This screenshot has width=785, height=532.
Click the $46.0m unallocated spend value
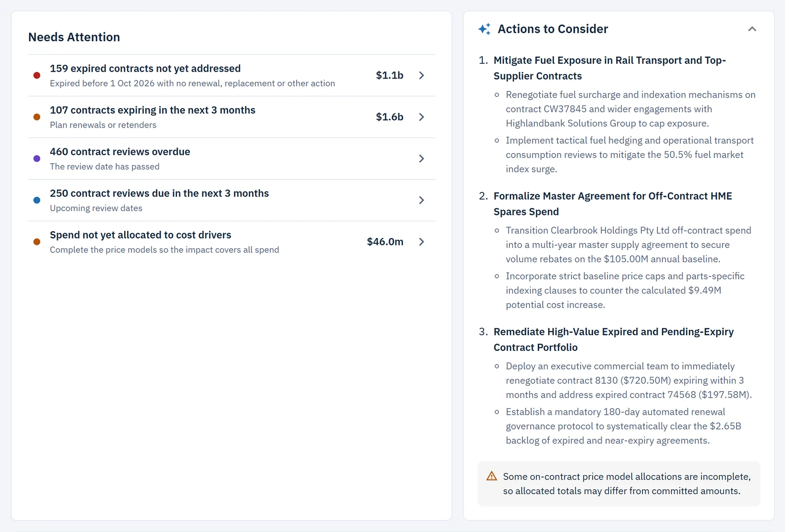pyautogui.click(x=385, y=242)
